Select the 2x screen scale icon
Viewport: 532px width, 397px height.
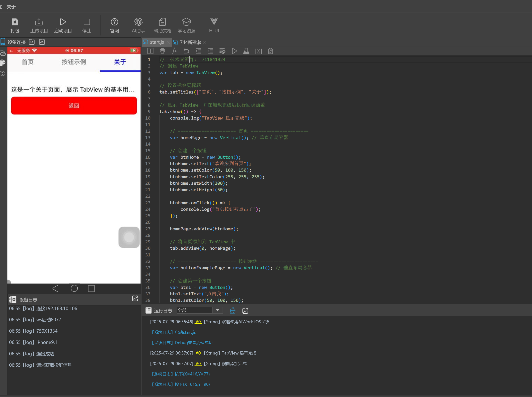42,42
